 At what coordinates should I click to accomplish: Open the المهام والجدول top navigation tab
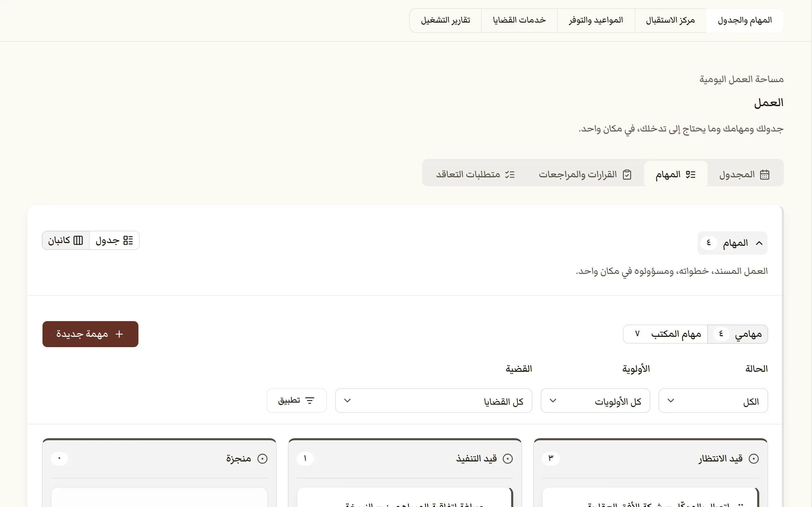745,21
